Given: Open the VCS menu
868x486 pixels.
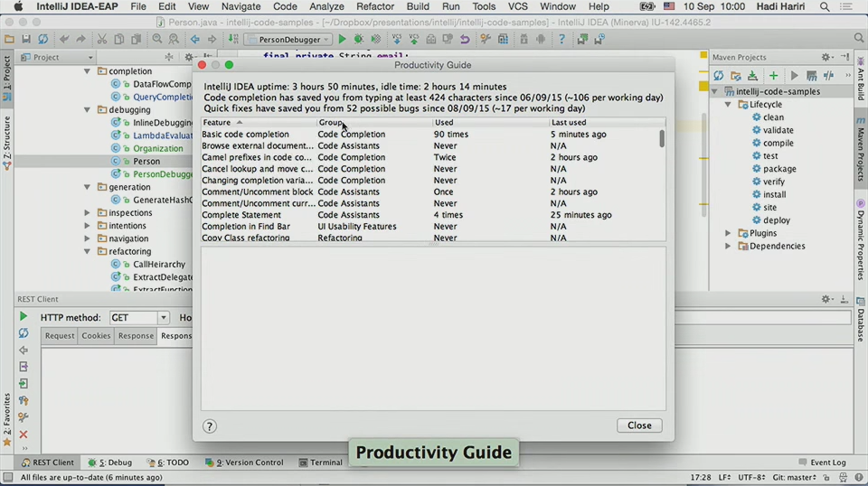Looking at the screenshot, I should (x=517, y=6).
